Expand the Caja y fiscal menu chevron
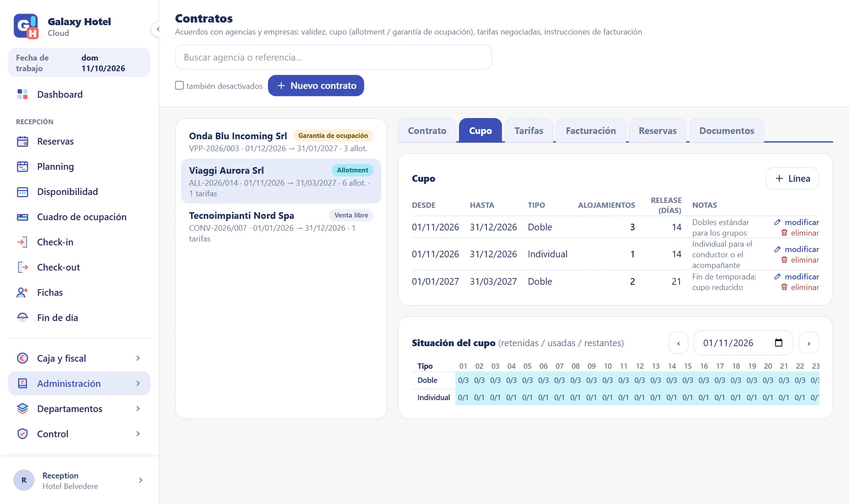 pos(138,359)
